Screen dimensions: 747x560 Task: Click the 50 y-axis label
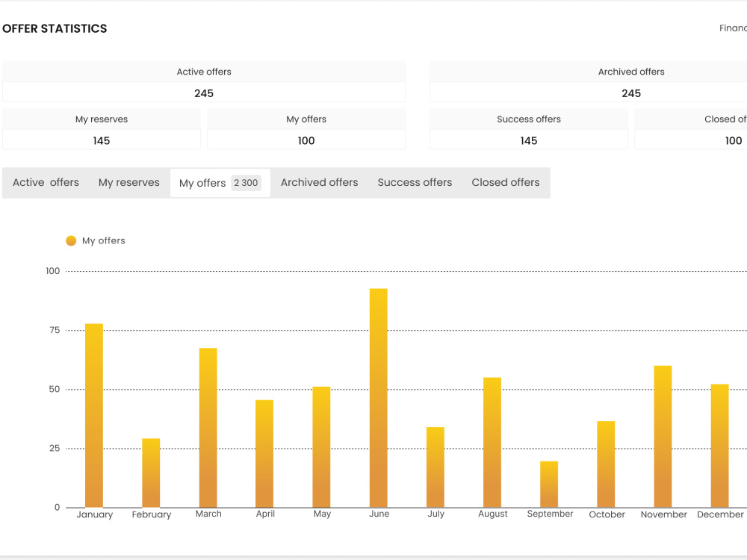pos(55,389)
